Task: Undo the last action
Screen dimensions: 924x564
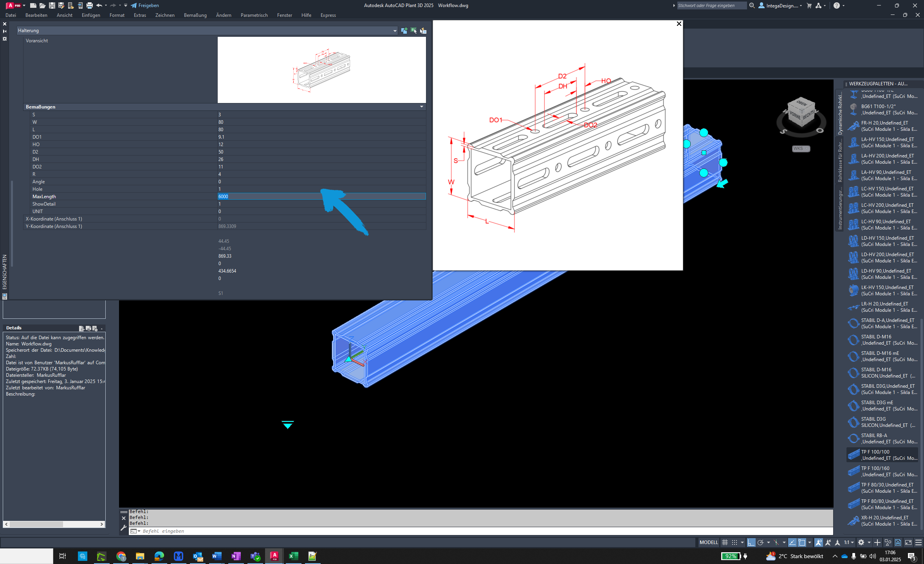Action: (99, 5)
